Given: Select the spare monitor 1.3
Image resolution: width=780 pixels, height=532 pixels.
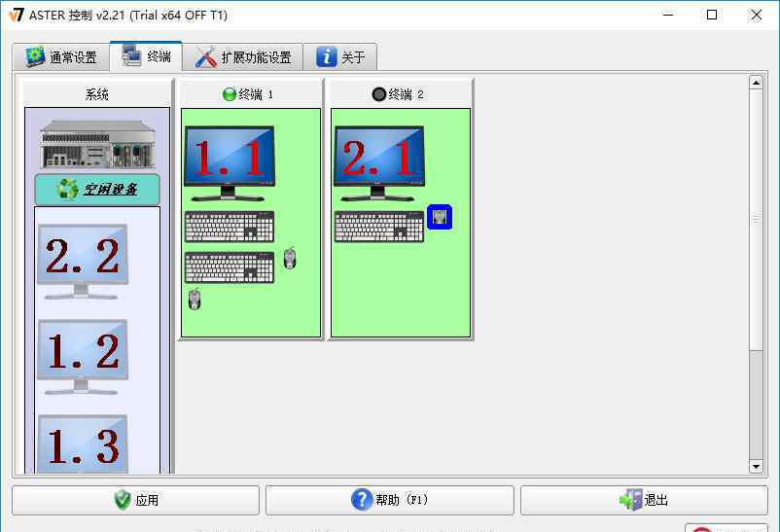Looking at the screenshot, I should coord(83,443).
